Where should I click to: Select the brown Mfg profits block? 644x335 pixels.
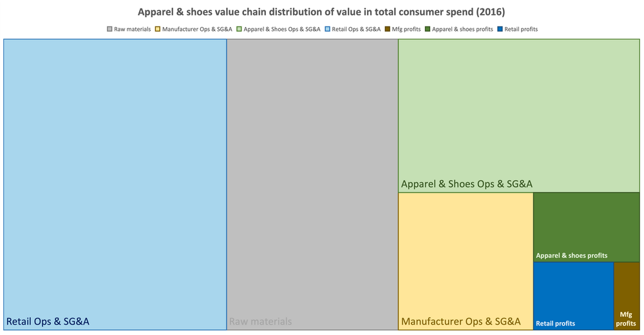tap(627, 296)
